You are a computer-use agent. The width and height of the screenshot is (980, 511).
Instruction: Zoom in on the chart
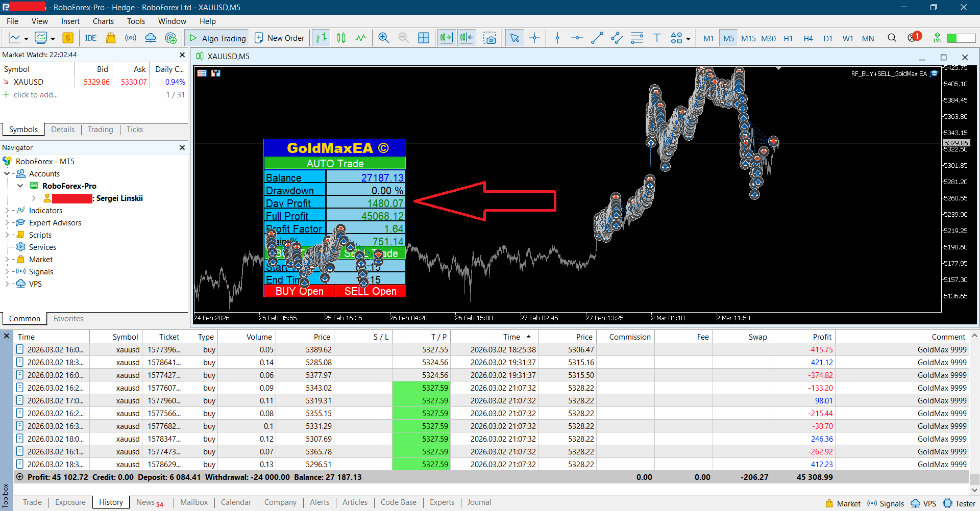point(384,38)
